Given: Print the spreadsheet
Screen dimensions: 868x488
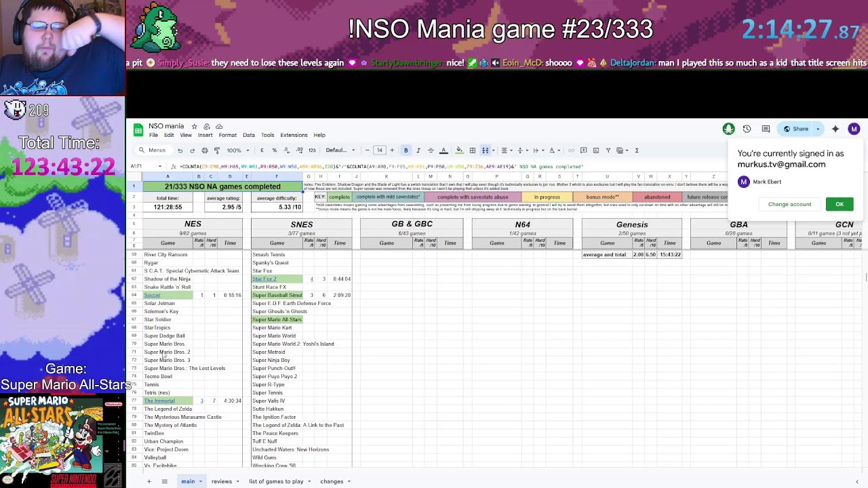Looking at the screenshot, I should [x=204, y=150].
